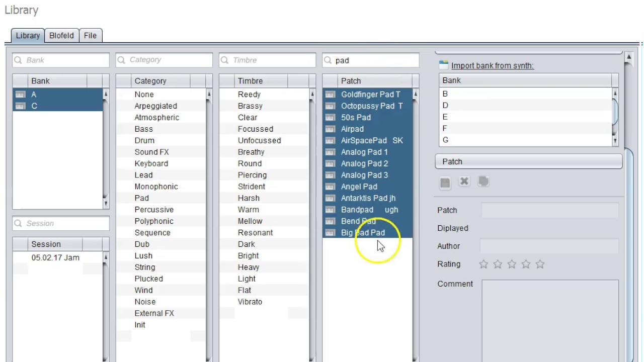Click the icon beside bank A

(20, 95)
